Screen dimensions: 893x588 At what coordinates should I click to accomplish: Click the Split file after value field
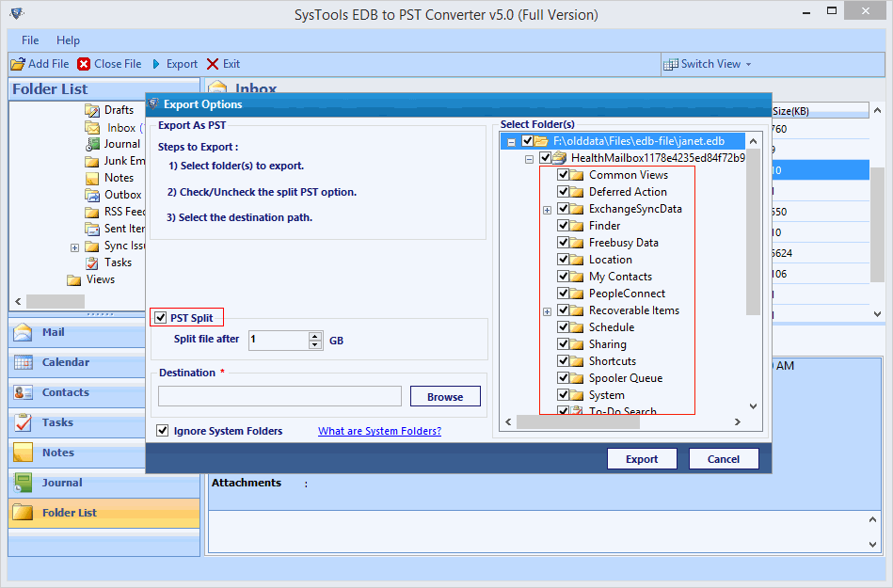[x=279, y=340]
